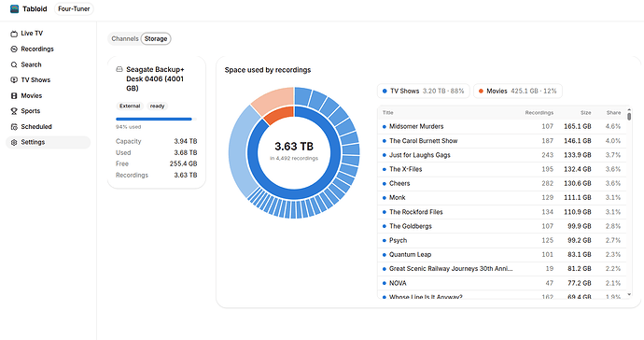Click the 3.63 TB donut center total

click(294, 147)
